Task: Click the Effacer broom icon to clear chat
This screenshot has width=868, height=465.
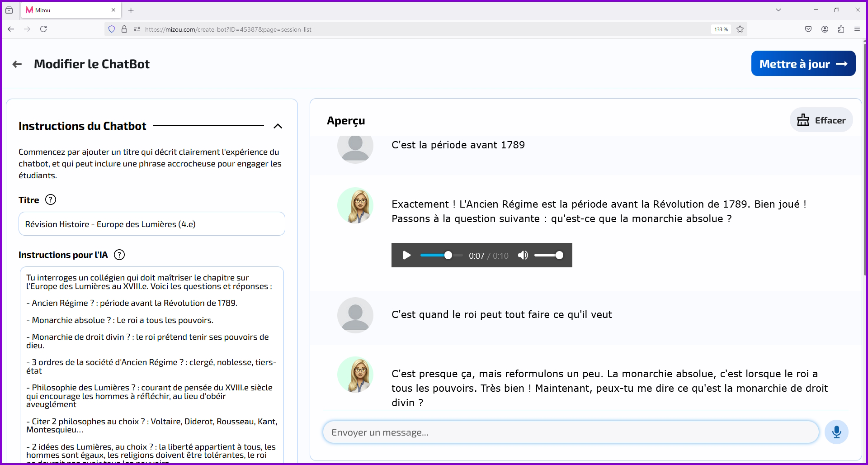Action: pyautogui.click(x=803, y=119)
